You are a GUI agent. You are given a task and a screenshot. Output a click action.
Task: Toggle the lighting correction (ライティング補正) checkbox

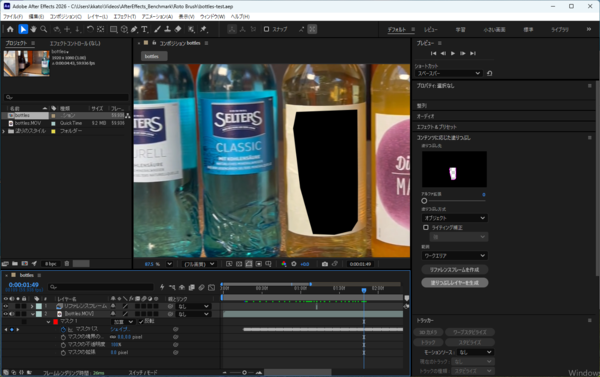tap(426, 227)
